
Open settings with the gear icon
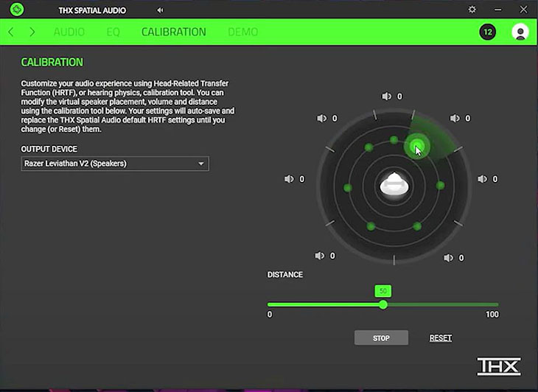[472, 10]
